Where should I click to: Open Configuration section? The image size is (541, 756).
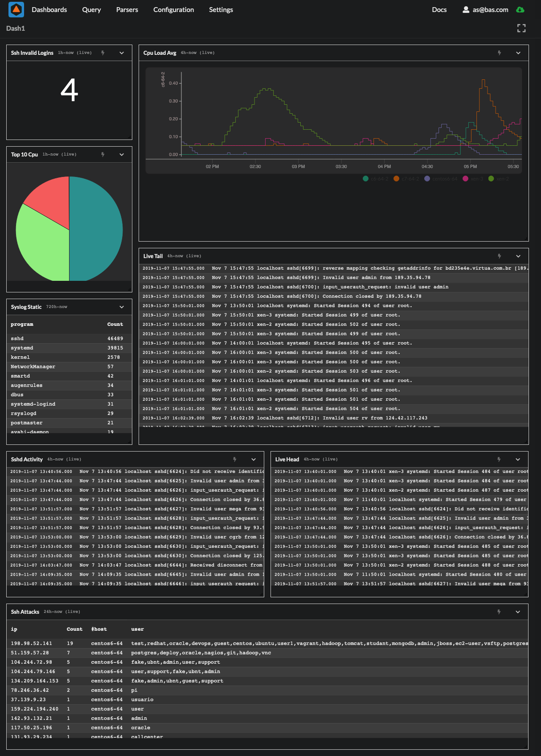tap(173, 10)
